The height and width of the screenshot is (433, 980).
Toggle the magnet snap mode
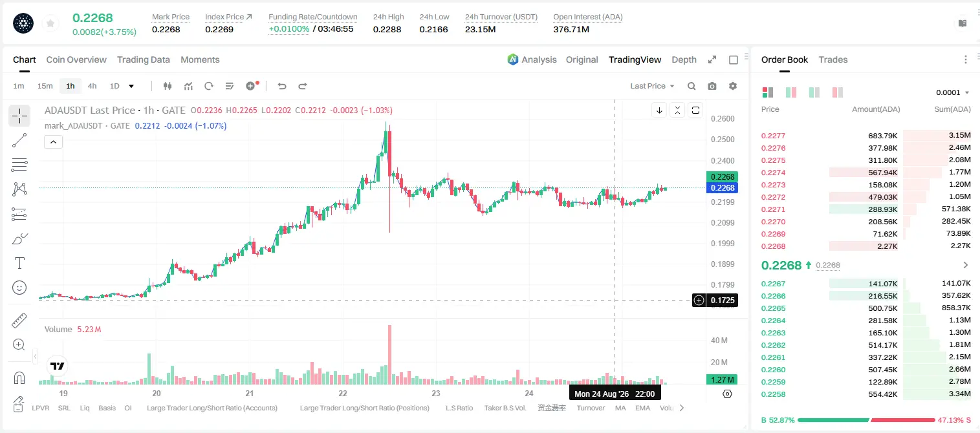coord(19,377)
